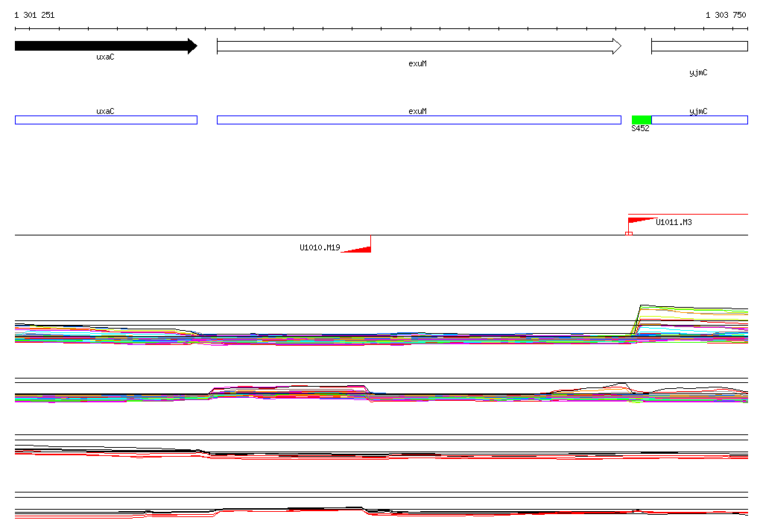Click the yjmC gene arrow in top track
This screenshot has width=763, height=532.
(x=699, y=46)
